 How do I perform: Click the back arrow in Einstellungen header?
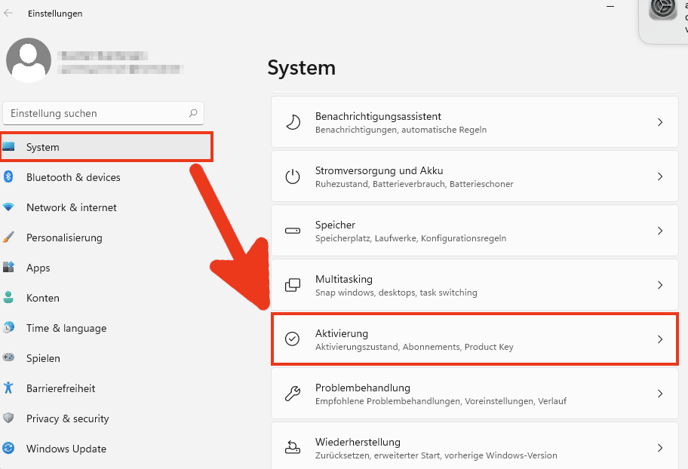[9, 13]
